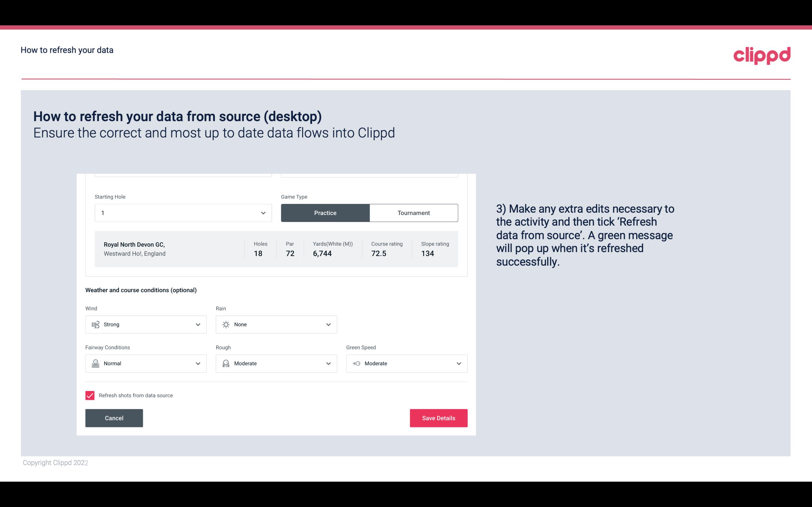The height and width of the screenshot is (507, 812).
Task: Expand the Starting Hole dropdown
Action: pyautogui.click(x=262, y=213)
